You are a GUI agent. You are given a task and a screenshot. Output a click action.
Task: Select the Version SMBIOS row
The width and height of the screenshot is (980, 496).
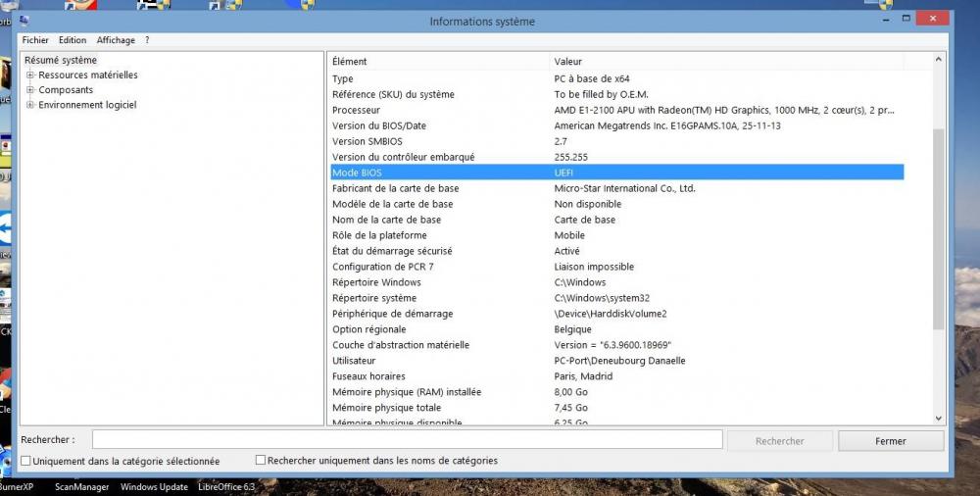click(x=616, y=141)
